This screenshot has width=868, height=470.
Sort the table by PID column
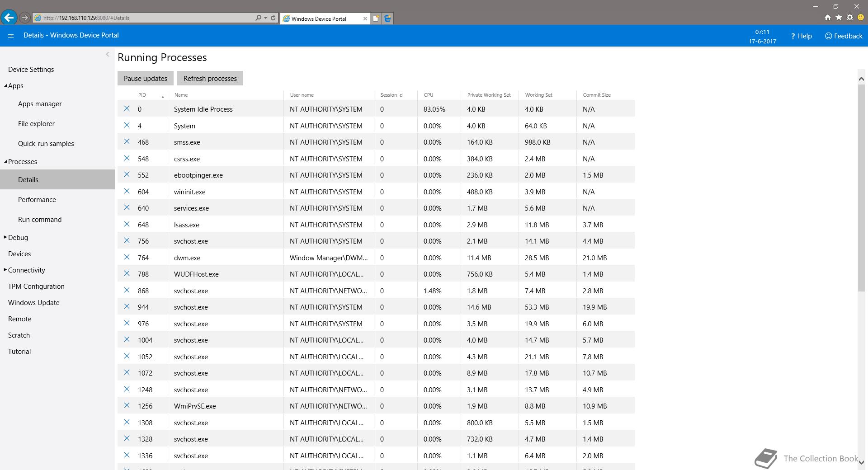[142, 95]
